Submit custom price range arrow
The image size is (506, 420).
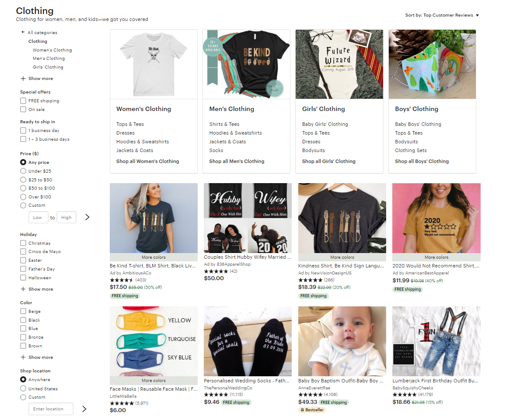pyautogui.click(x=87, y=217)
